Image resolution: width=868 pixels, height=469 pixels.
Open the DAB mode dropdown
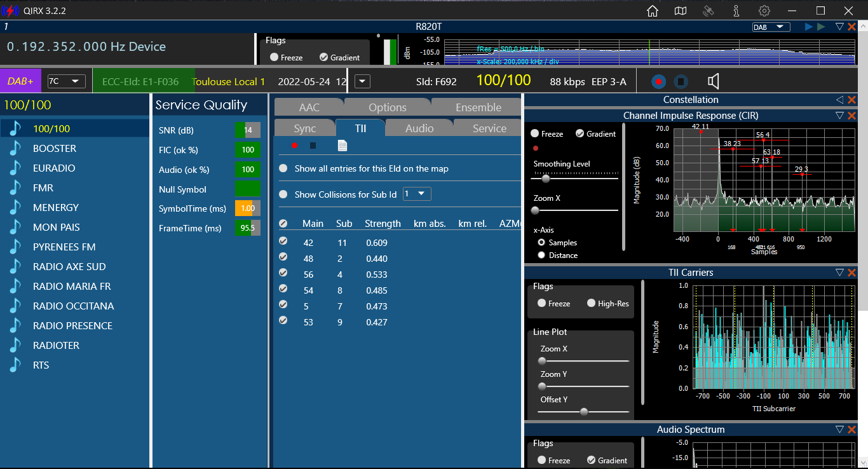770,27
